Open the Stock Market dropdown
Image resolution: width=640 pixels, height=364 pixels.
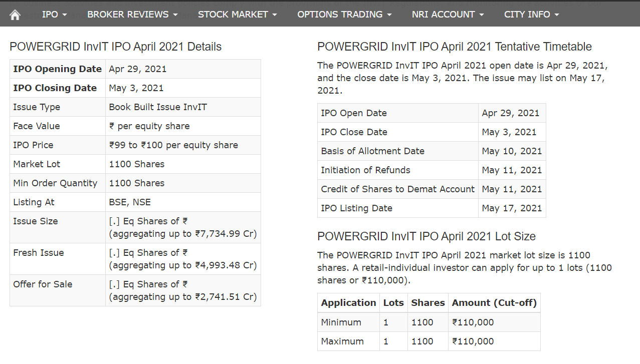point(238,15)
